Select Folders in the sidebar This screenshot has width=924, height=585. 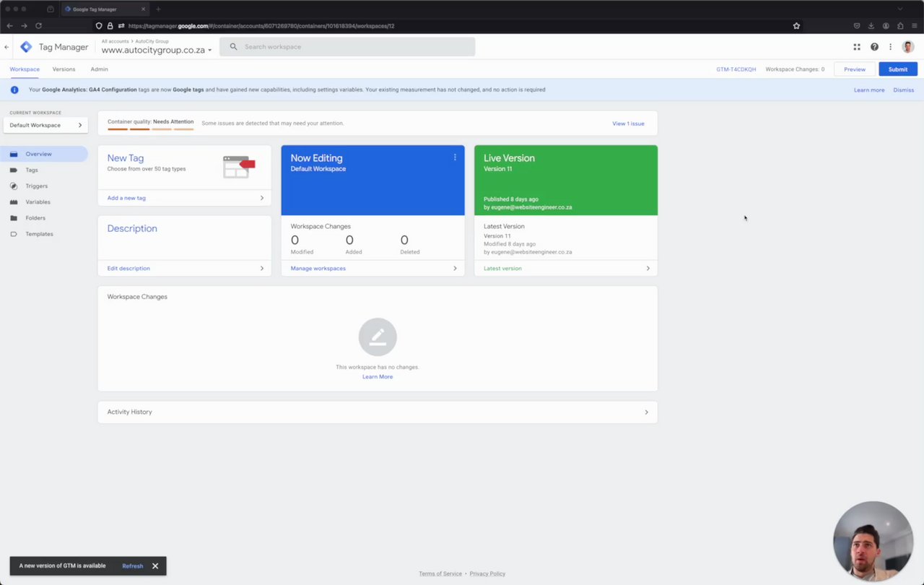[35, 217]
